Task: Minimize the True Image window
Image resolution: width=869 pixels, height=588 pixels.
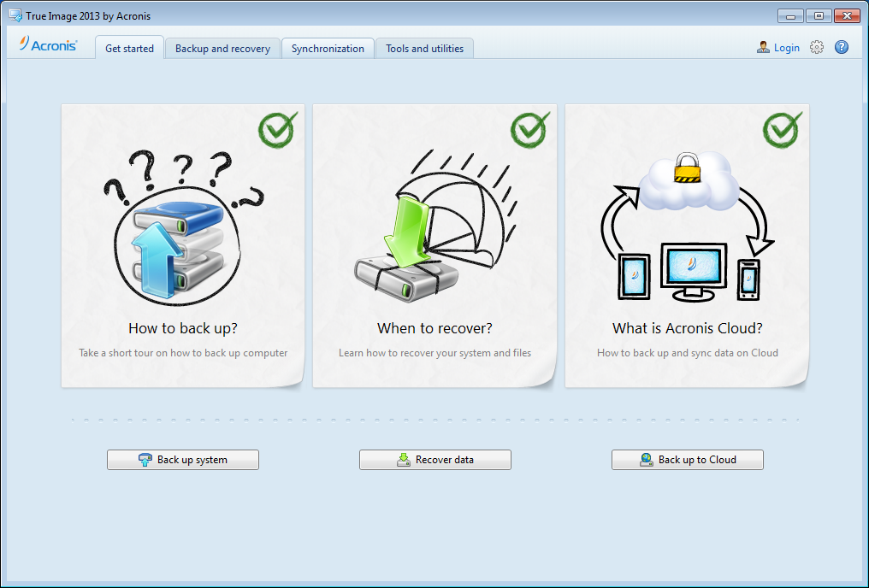Action: click(790, 16)
